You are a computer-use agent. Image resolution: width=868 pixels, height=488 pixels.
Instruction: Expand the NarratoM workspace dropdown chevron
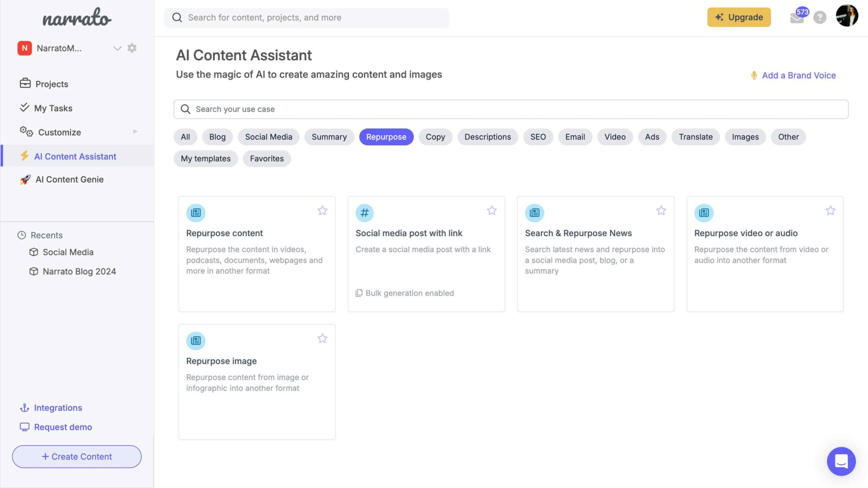coord(117,48)
